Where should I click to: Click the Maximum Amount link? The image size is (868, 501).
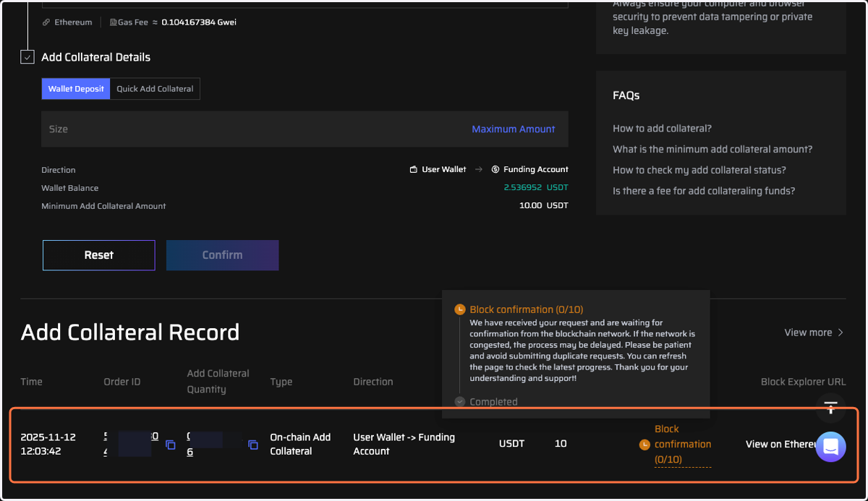(x=514, y=129)
